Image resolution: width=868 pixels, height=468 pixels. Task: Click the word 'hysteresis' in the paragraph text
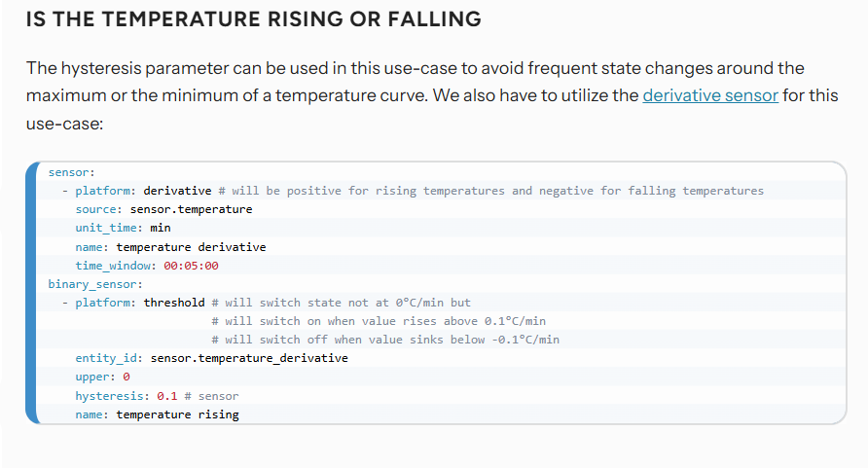tap(101, 69)
